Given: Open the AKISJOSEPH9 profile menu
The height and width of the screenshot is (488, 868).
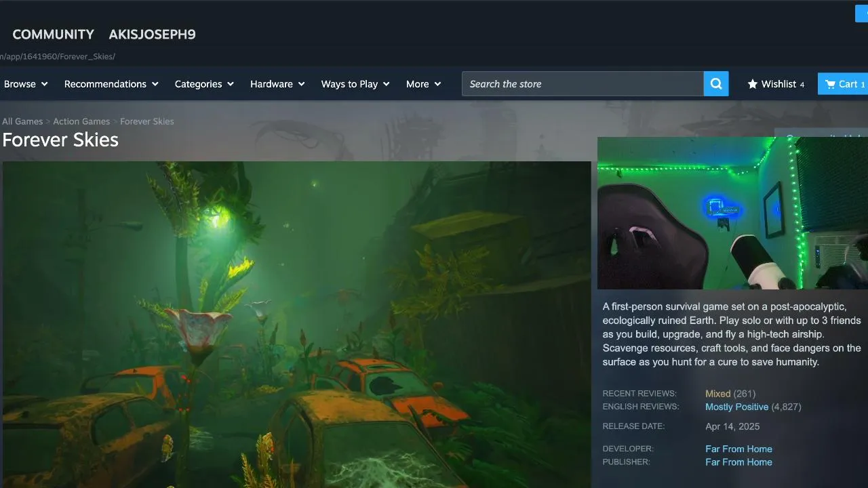Looking at the screenshot, I should coord(153,35).
